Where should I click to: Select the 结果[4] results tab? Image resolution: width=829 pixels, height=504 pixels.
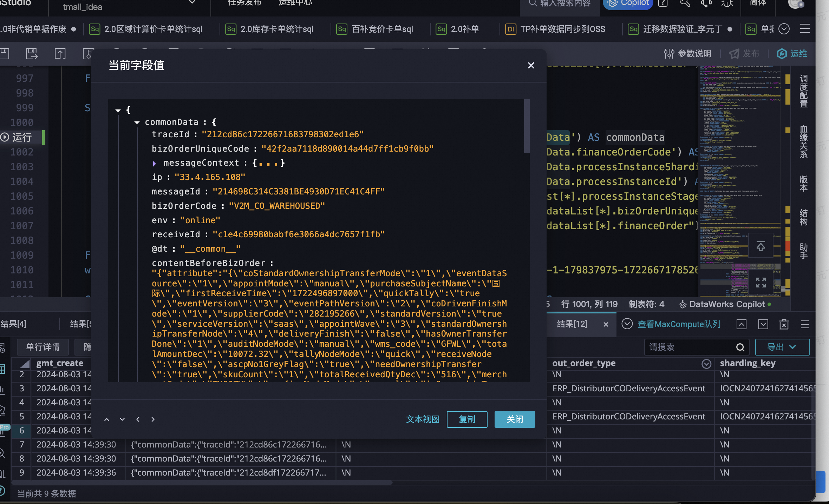13,324
